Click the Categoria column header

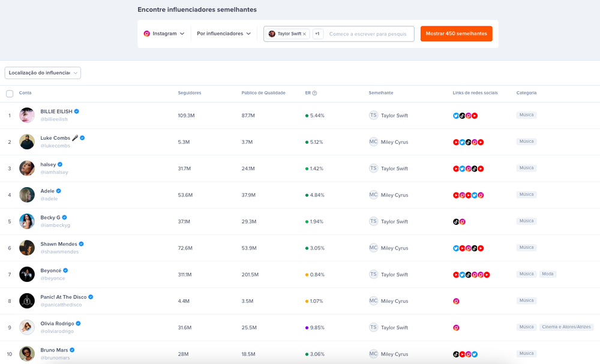pos(526,93)
